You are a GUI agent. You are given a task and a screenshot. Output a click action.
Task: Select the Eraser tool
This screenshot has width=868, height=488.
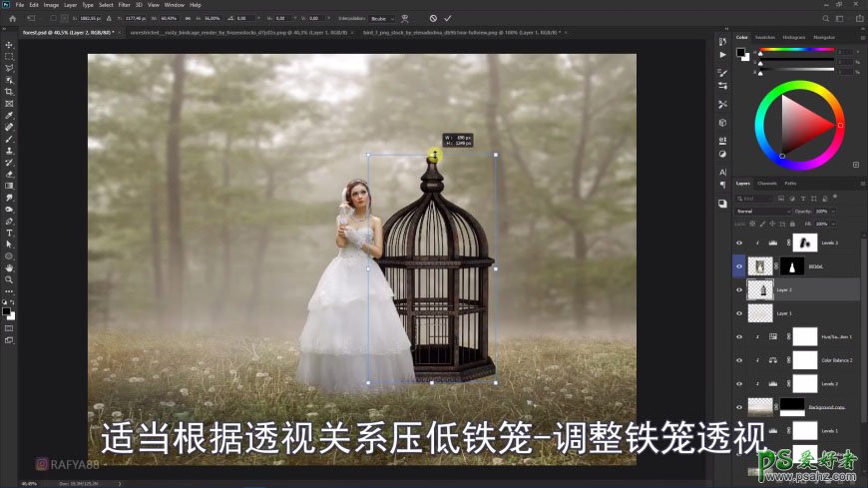tap(9, 175)
